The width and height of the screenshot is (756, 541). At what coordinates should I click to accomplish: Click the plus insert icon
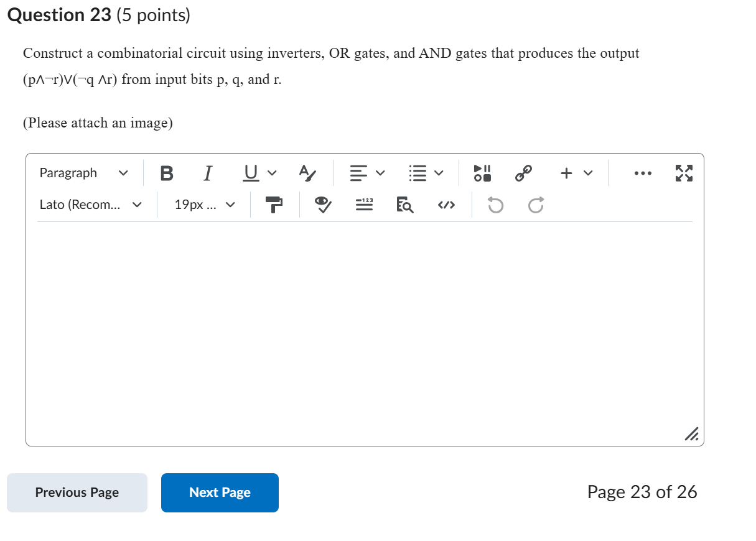click(x=566, y=173)
